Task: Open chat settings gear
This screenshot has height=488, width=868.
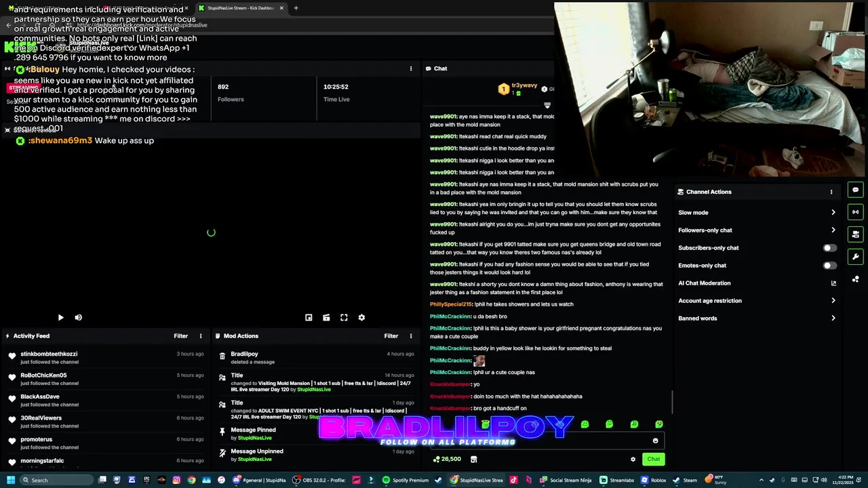Action: click(x=633, y=460)
